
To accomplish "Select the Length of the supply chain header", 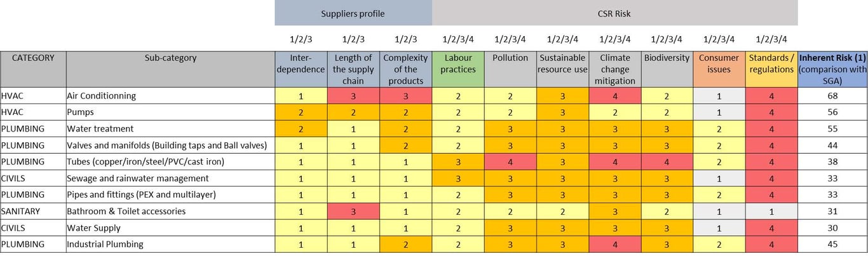I will (353, 69).
